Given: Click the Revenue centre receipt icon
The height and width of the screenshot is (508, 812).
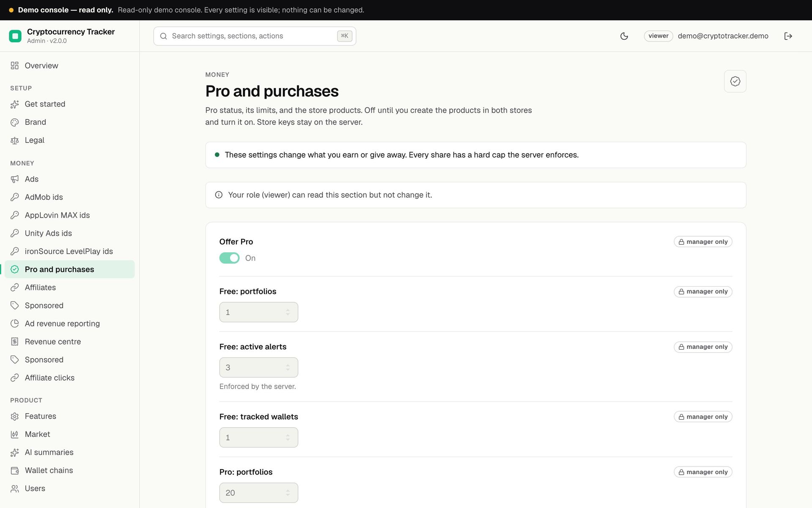Looking at the screenshot, I should point(15,342).
